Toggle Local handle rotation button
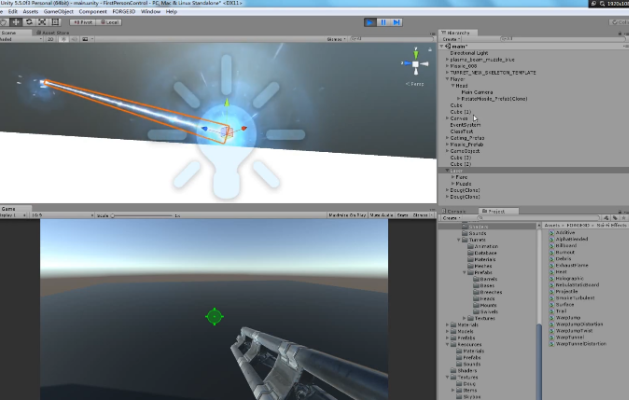The image size is (629, 400). 109,22
